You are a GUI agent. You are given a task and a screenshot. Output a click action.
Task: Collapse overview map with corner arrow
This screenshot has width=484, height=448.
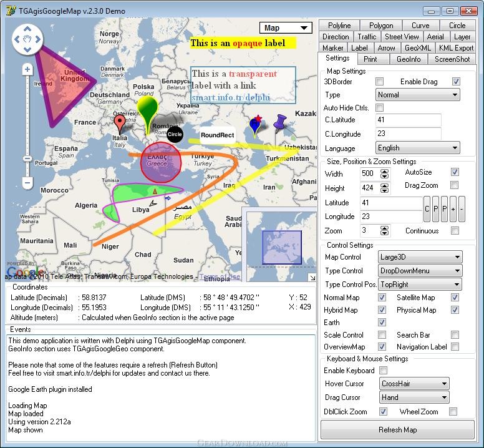coord(312,278)
